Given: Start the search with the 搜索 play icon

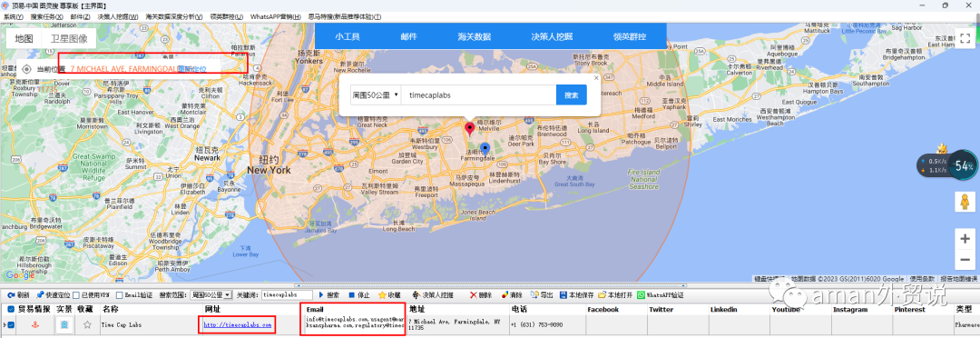Looking at the screenshot, I should tap(321, 294).
